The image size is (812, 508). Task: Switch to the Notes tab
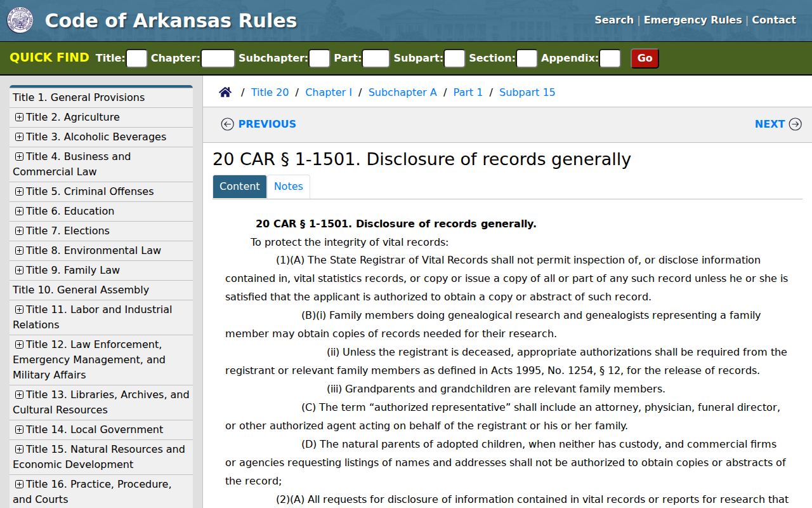[289, 187]
